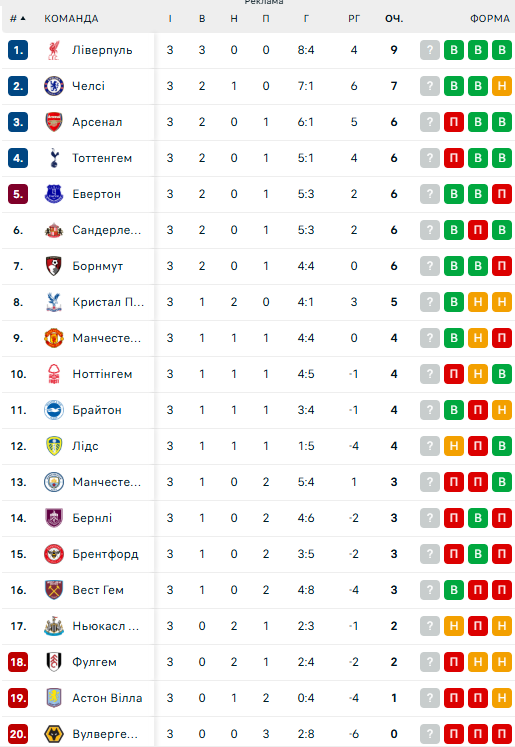This screenshot has width=515, height=747.
Task: Click the Liverpool club crest icon
Action: point(54,50)
